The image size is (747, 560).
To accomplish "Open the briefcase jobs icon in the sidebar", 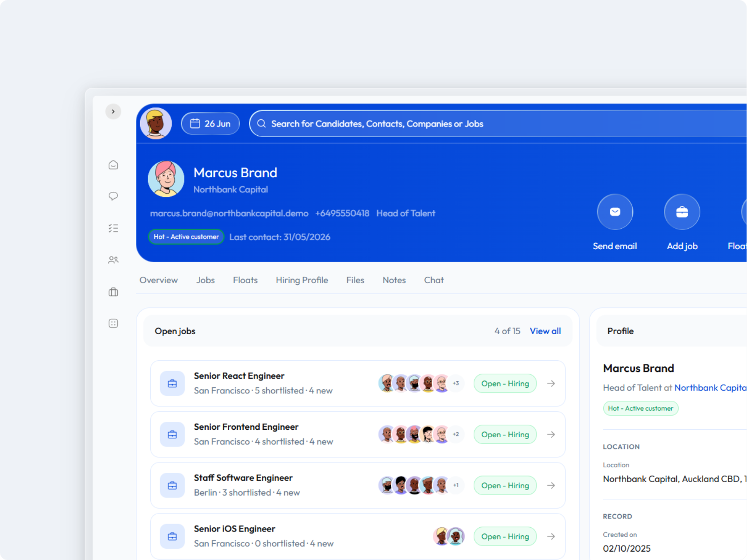I will tap(113, 292).
